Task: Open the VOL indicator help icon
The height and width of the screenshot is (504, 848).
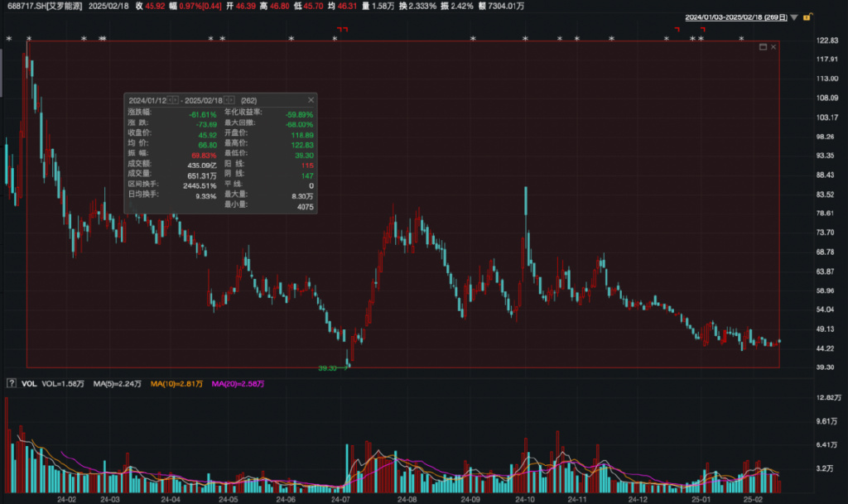Action: (11, 383)
